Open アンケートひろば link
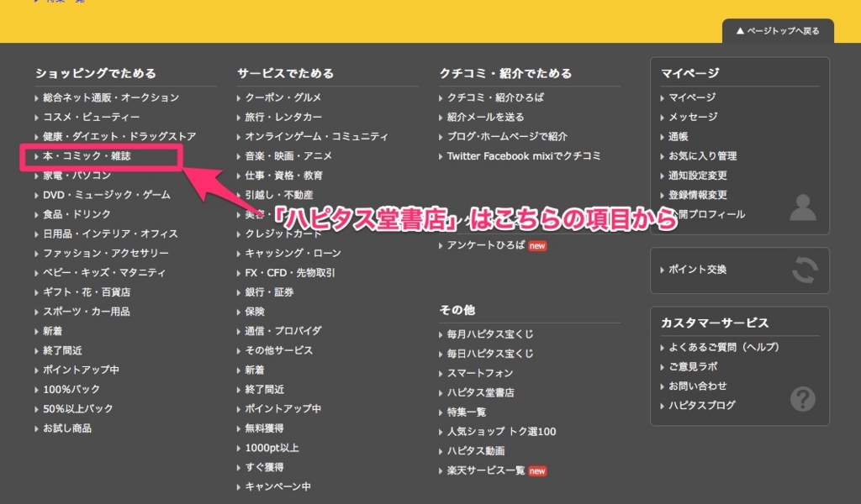Image resolution: width=861 pixels, height=504 pixels. [486, 245]
